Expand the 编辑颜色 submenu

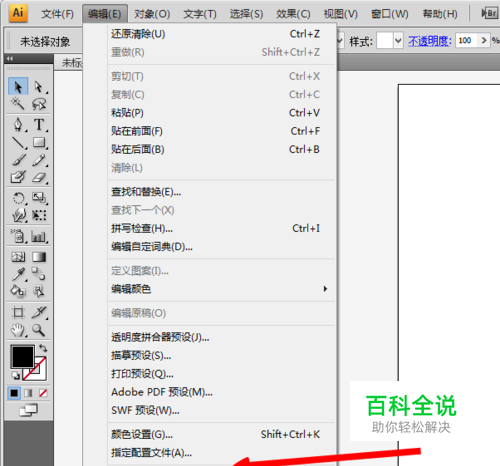click(x=325, y=289)
